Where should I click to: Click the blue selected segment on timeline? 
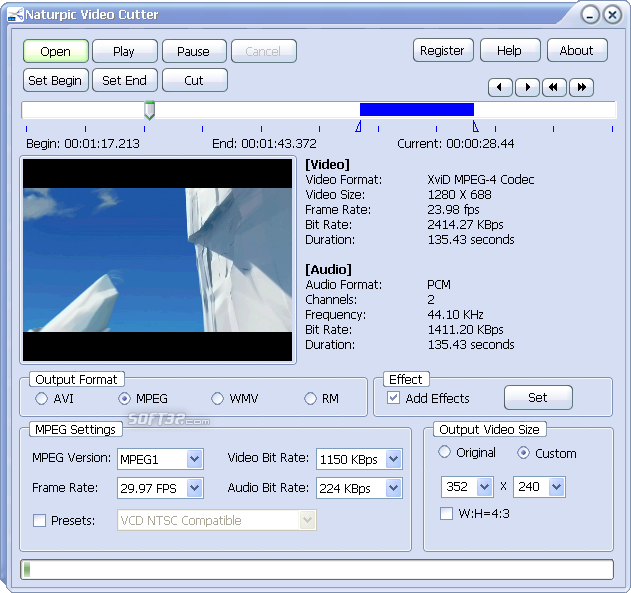pos(417,109)
